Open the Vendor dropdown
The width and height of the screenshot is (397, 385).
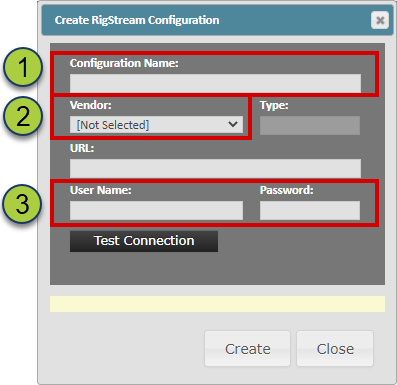pos(156,125)
